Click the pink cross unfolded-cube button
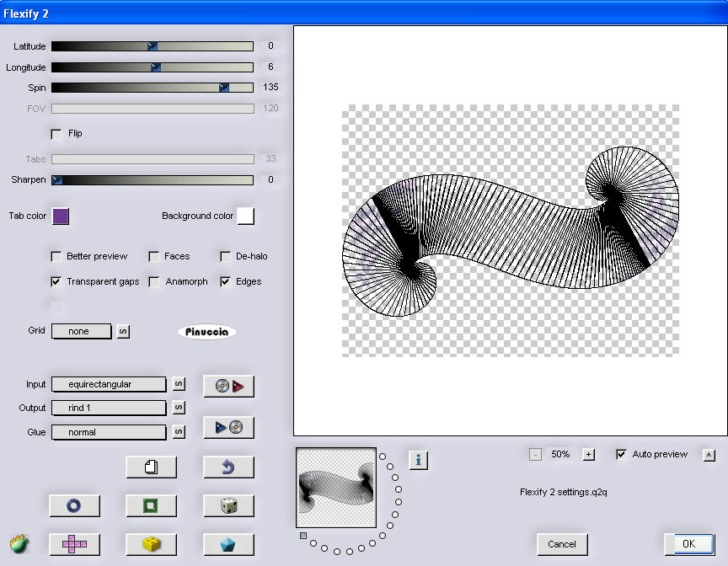The width and height of the screenshot is (728, 566). click(x=74, y=544)
